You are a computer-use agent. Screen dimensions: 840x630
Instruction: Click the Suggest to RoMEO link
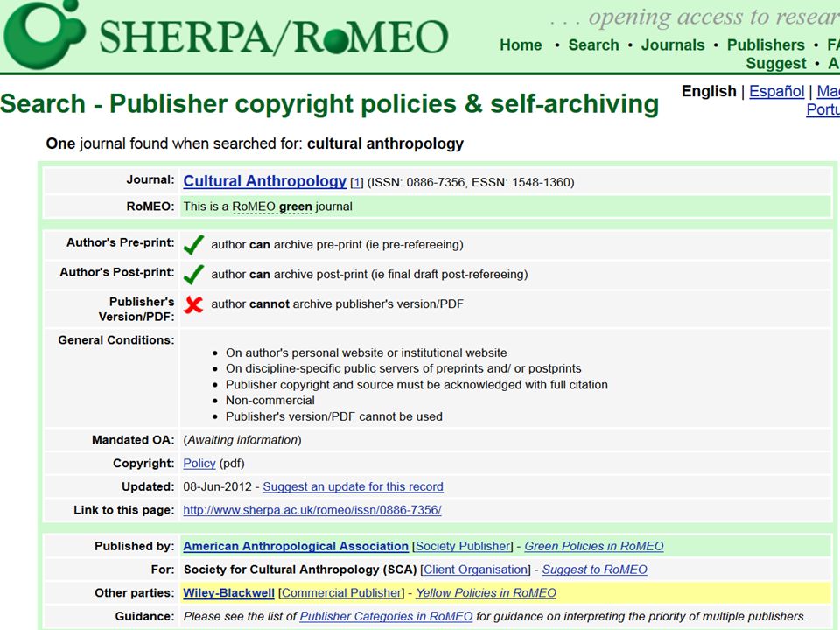point(595,570)
